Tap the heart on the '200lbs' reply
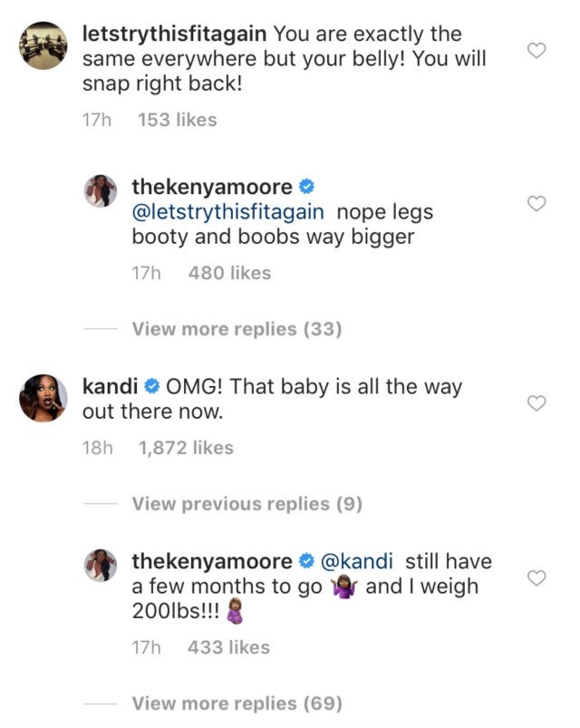 [x=536, y=578]
